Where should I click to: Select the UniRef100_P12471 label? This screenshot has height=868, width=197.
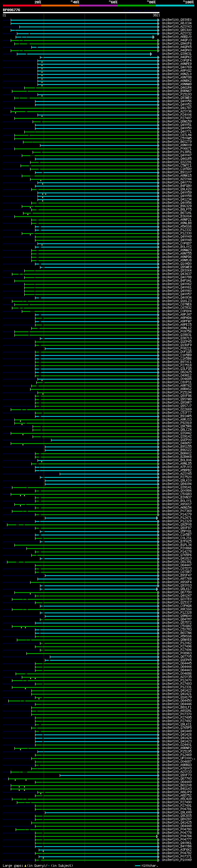[x=177, y=518]
